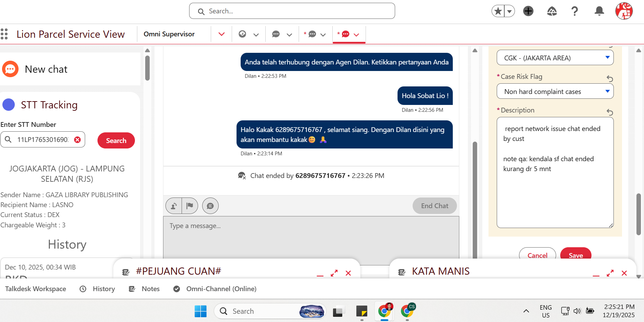Undo the Case Risk Flag change
This screenshot has width=644, height=322.
pyautogui.click(x=610, y=79)
